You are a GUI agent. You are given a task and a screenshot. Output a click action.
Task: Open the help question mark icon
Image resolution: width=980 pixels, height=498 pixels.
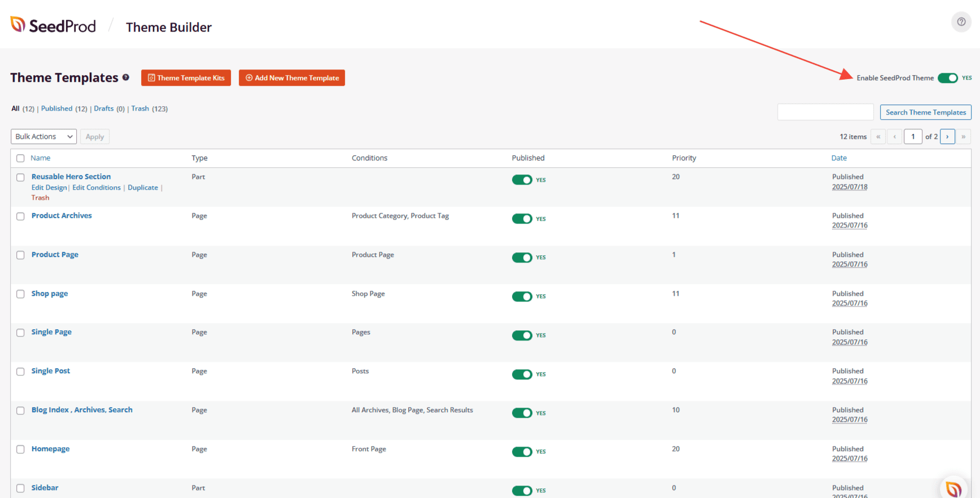961,22
